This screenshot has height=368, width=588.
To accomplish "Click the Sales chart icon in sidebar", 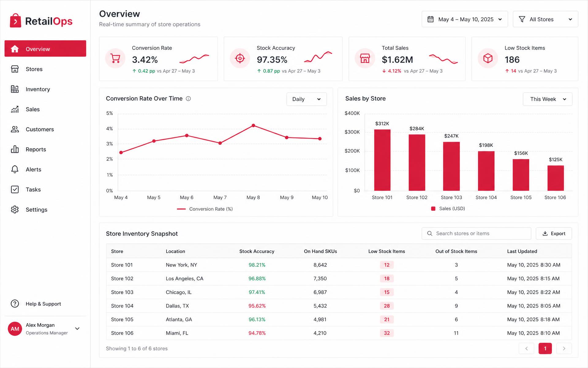I will tap(15, 109).
